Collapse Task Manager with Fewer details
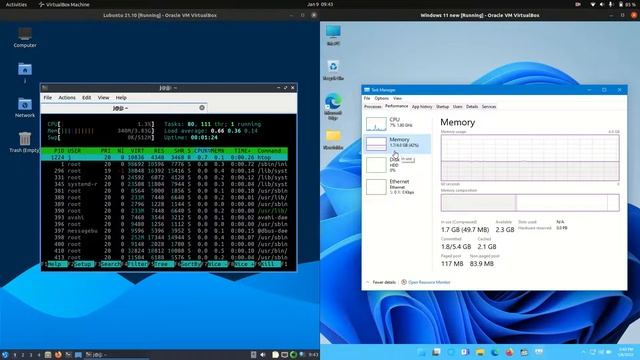 [381, 282]
